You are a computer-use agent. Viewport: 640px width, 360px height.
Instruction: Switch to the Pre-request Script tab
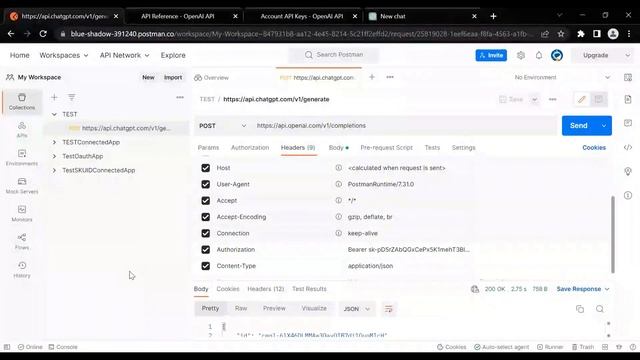pyautogui.click(x=386, y=148)
